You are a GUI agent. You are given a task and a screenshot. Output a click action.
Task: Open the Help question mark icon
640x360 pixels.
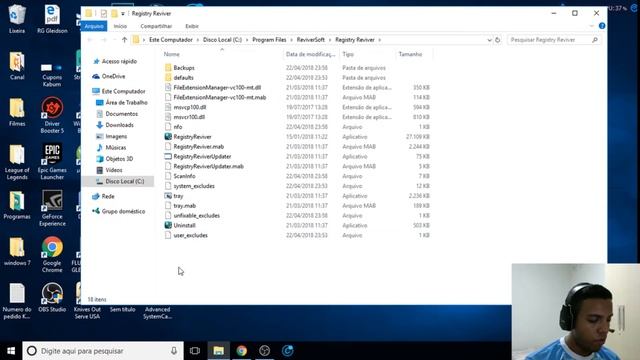click(602, 26)
